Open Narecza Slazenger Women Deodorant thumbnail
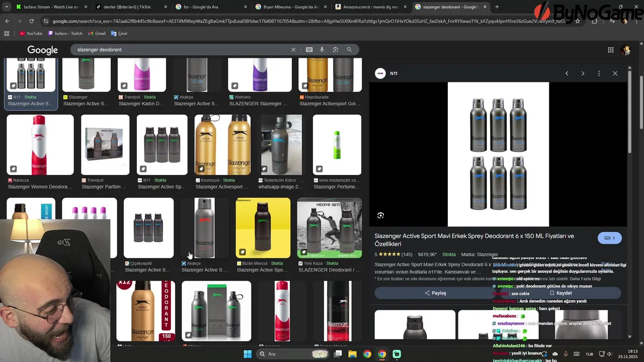The width and height of the screenshot is (644, 362). coord(40,145)
